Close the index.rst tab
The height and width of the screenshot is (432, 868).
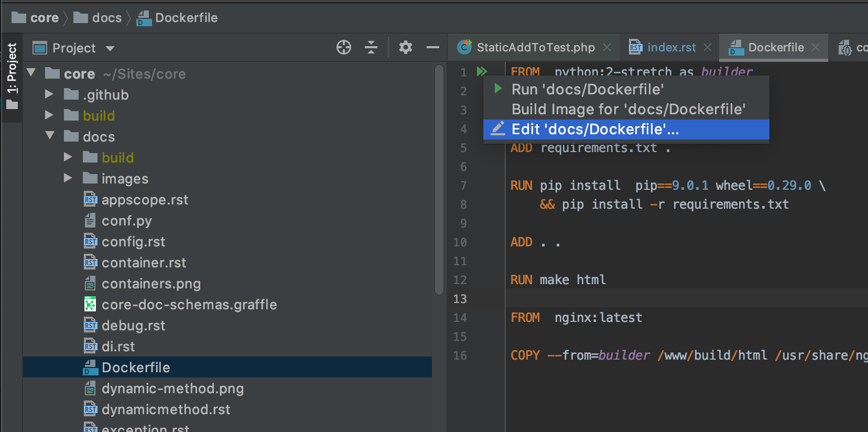708,47
